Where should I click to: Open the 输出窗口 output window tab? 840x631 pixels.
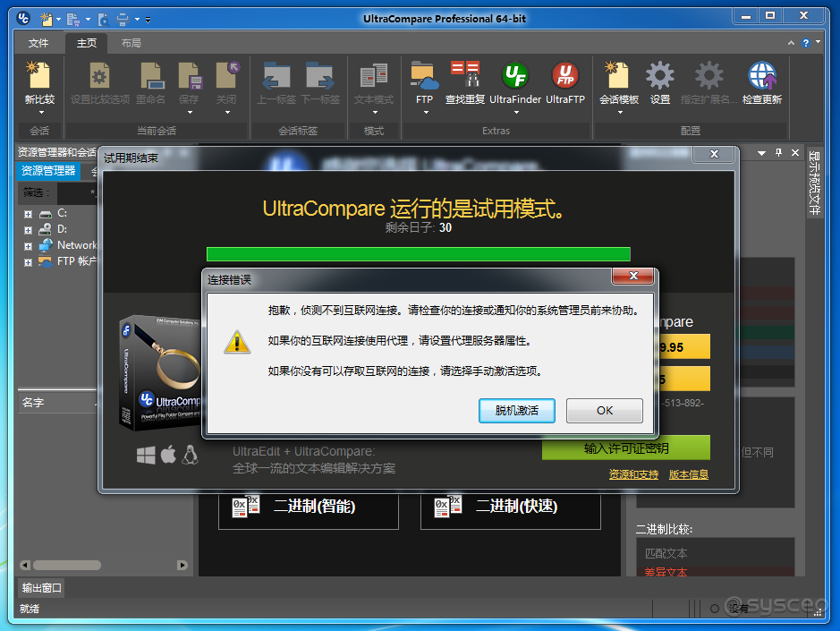tap(42, 588)
